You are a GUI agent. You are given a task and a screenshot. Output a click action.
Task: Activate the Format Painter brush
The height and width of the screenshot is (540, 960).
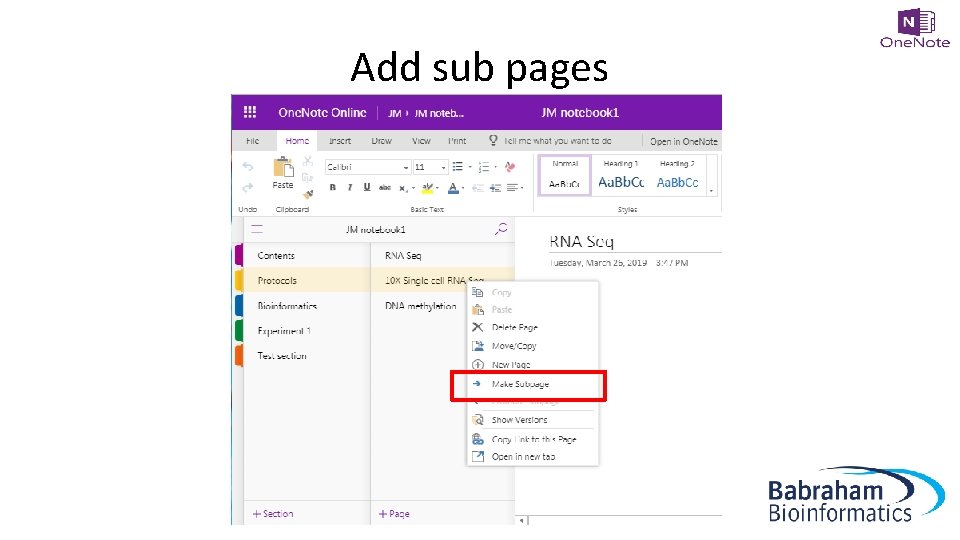click(x=308, y=194)
